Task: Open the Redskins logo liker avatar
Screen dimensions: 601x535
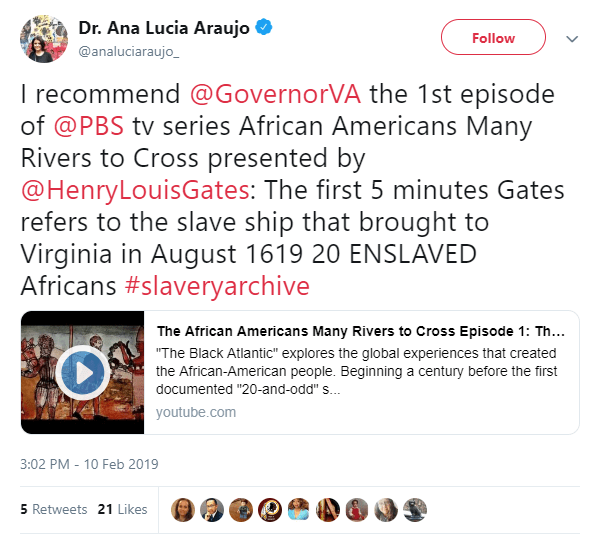Action: coord(270,510)
